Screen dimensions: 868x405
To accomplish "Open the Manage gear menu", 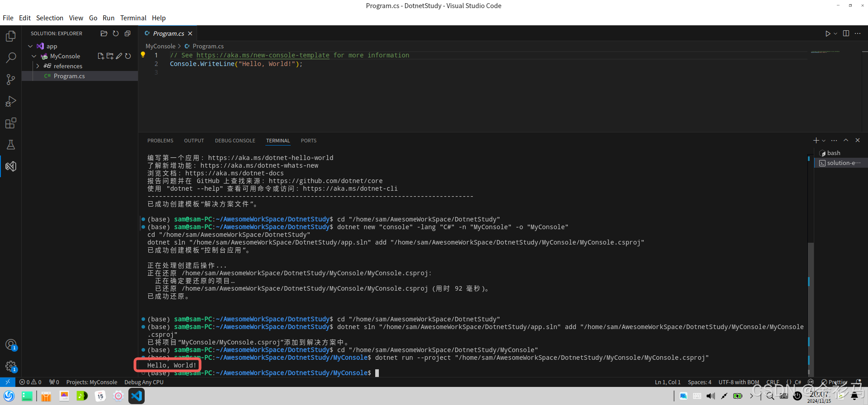I will tap(11, 367).
